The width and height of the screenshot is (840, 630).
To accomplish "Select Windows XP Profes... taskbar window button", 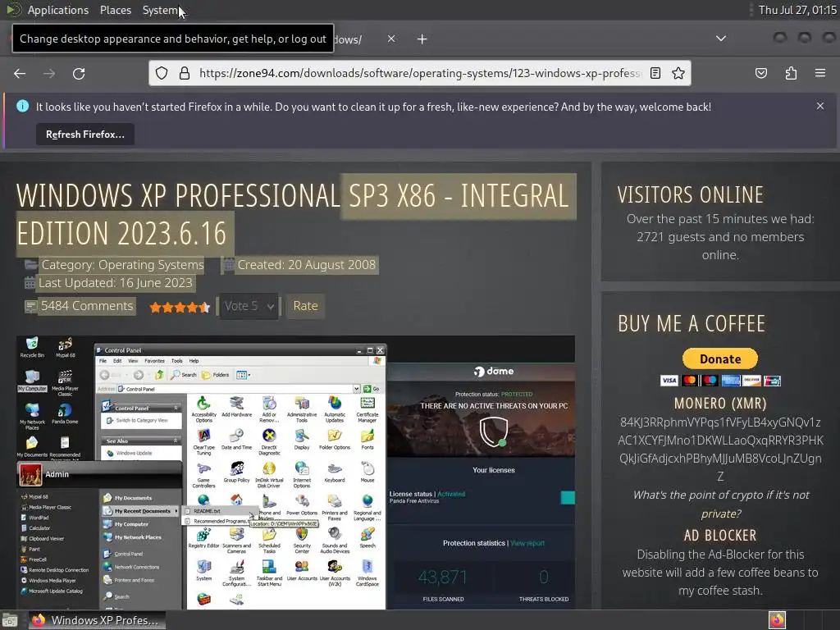I will pos(96,620).
